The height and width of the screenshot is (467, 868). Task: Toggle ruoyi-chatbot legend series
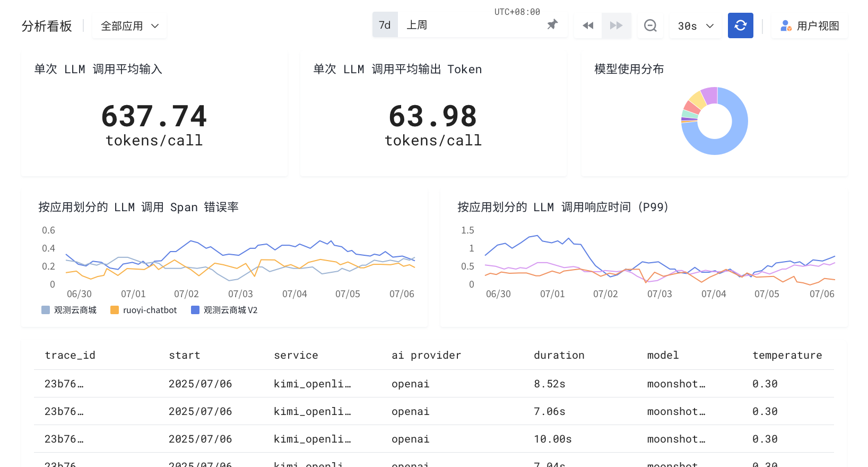tap(143, 310)
